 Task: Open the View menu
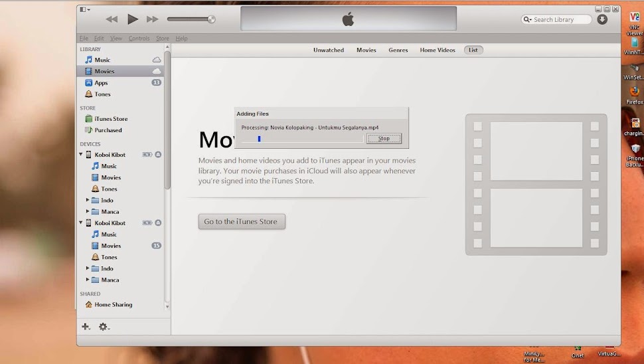pyautogui.click(x=116, y=39)
